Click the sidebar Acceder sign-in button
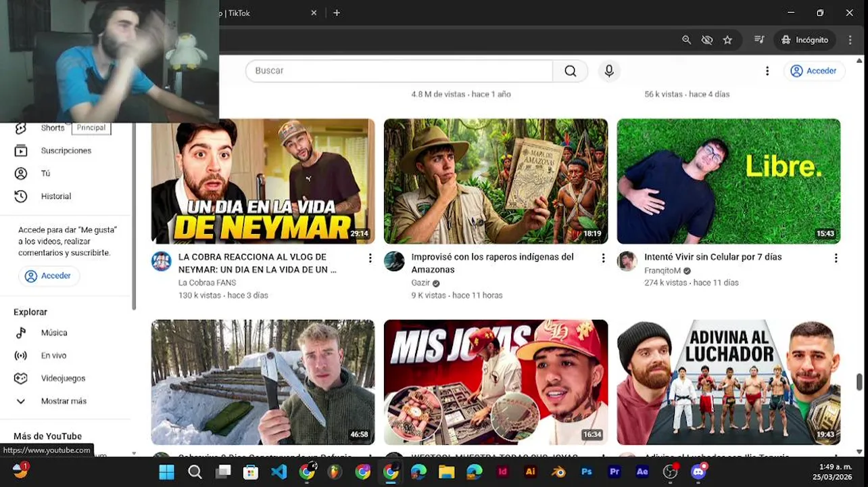Viewport: 868px width, 487px height. coord(49,276)
